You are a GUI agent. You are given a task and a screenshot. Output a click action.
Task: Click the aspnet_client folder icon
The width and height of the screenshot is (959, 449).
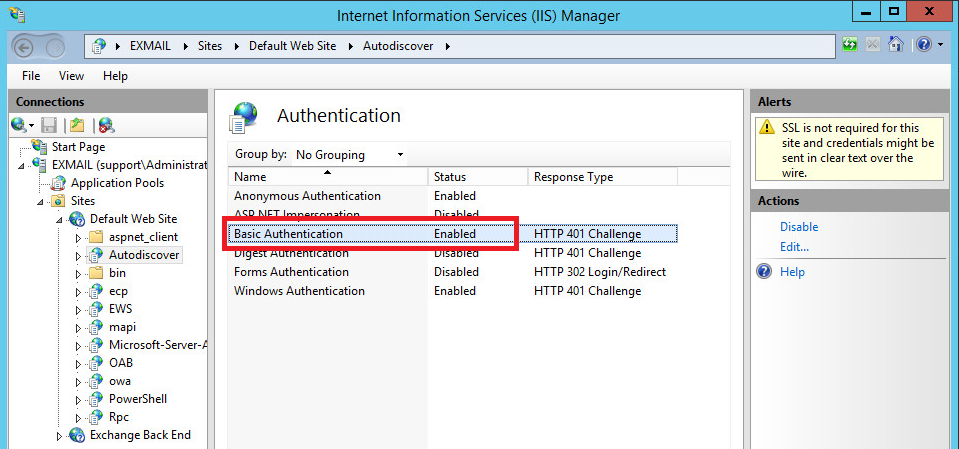[96, 237]
